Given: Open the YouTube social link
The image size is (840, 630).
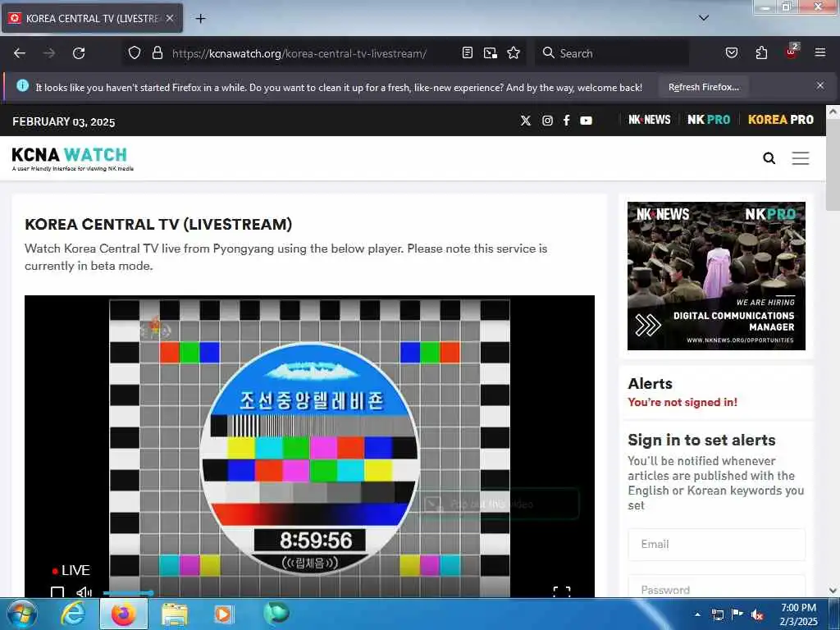Looking at the screenshot, I should pos(586,121).
